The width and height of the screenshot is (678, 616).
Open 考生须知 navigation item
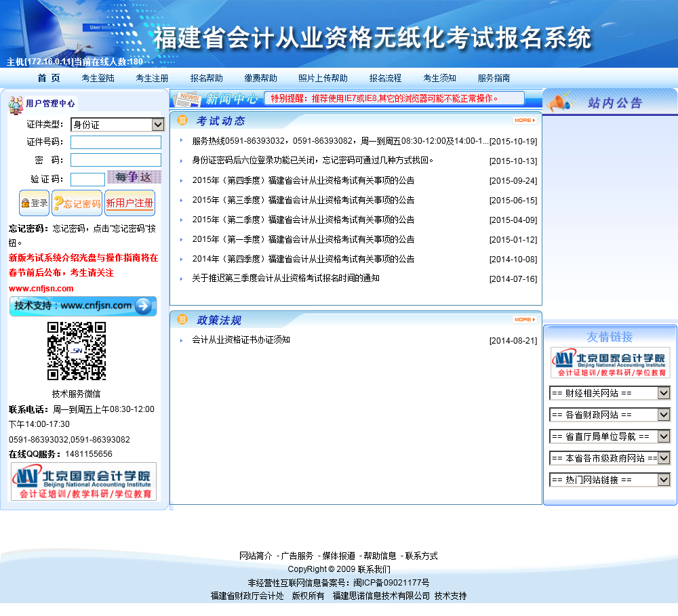(439, 78)
